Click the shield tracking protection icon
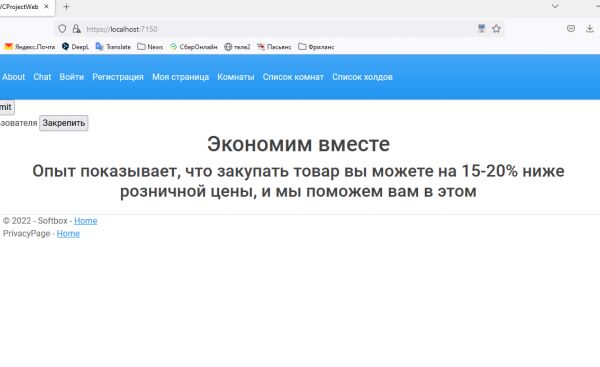Image resolution: width=600 pixels, height=367 pixels. pos(62,29)
